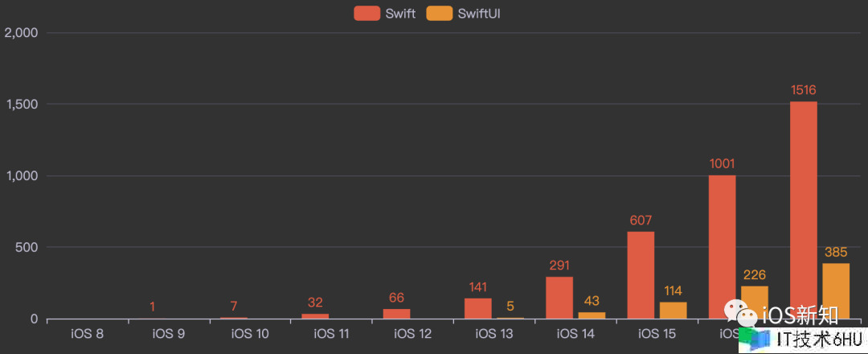
Task: Click the iOS 10 axis label
Action: pos(249,333)
